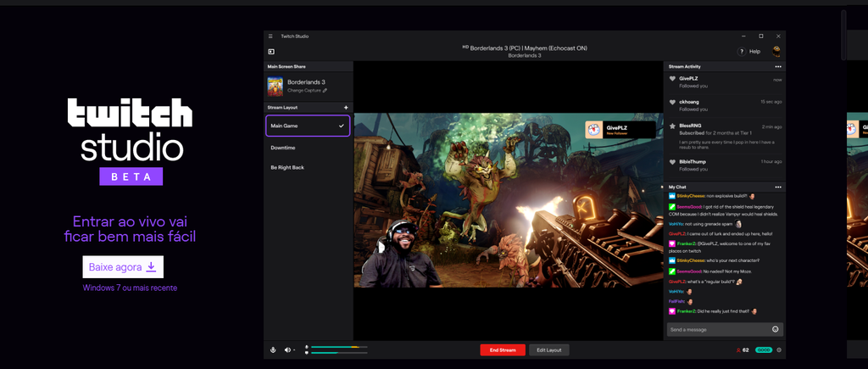Screen dimensions: 868x369
Task: Click the download arrow icon in Baixe agora
Action: 151,267
